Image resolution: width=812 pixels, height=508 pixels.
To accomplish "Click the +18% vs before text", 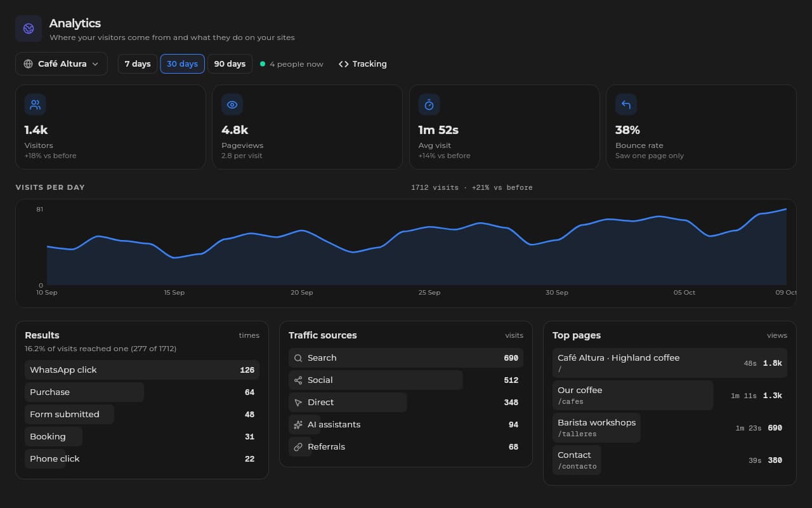I will click(x=51, y=156).
